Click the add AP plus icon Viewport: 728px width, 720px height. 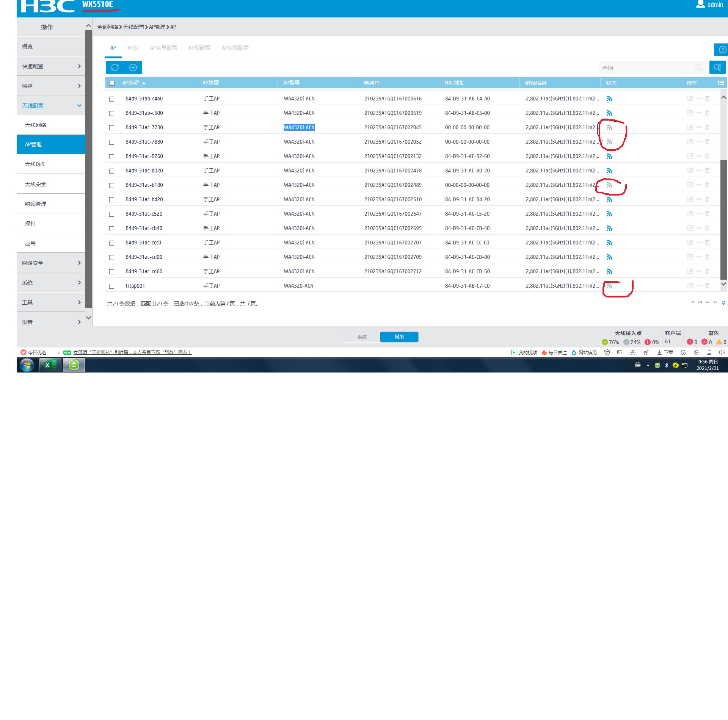pos(133,67)
